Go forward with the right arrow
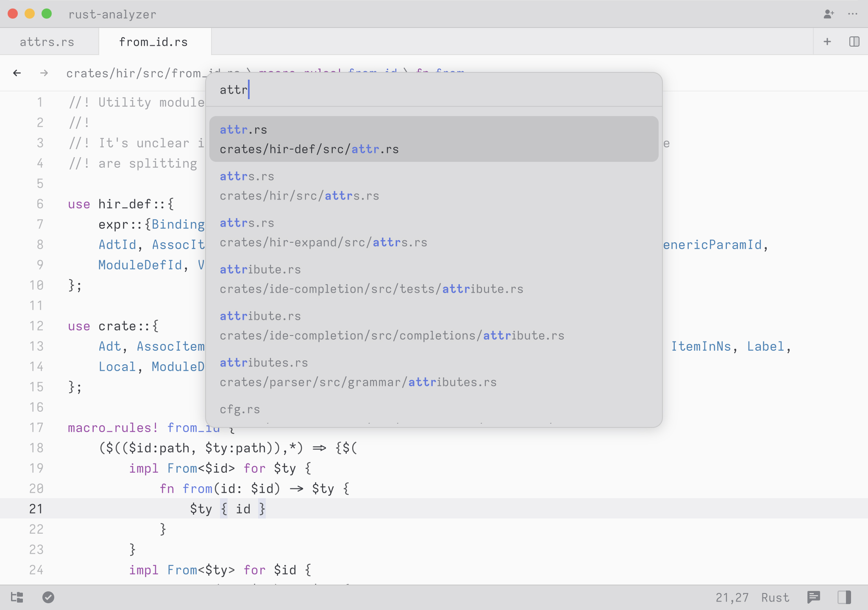The width and height of the screenshot is (868, 610). pos(44,73)
